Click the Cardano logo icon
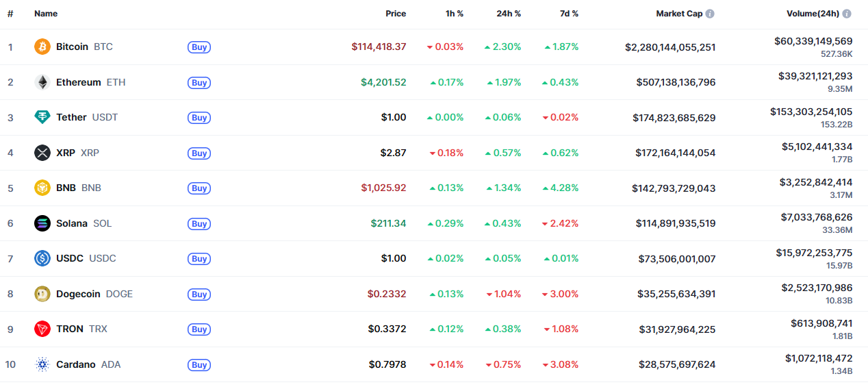The height and width of the screenshot is (387, 868). click(42, 364)
